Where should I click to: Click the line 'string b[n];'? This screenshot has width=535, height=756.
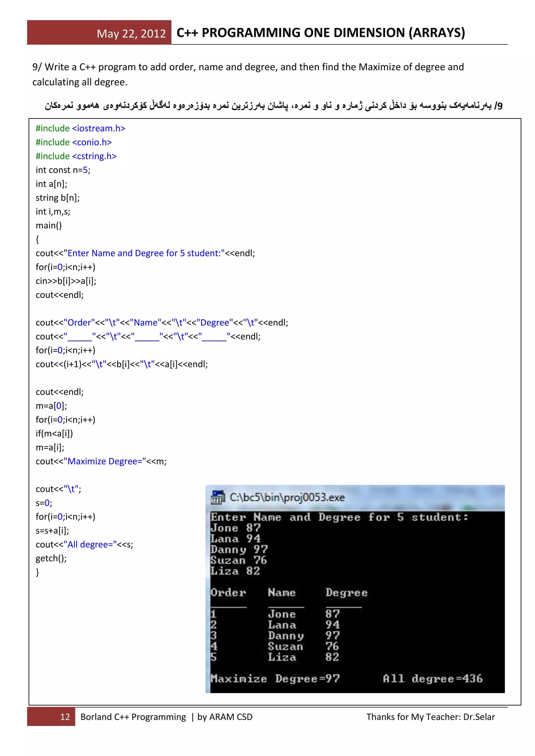click(58, 198)
